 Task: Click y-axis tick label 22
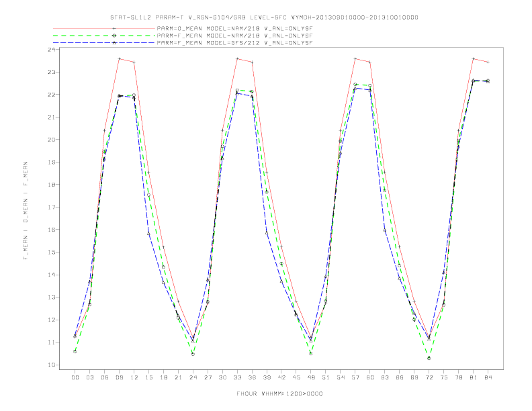(x=52, y=95)
